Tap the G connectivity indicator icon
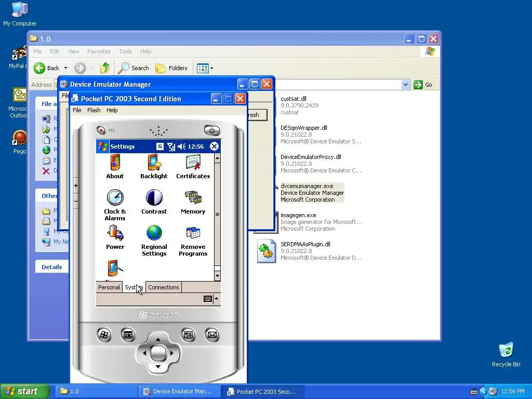This screenshot has height=399, width=532. tap(160, 147)
